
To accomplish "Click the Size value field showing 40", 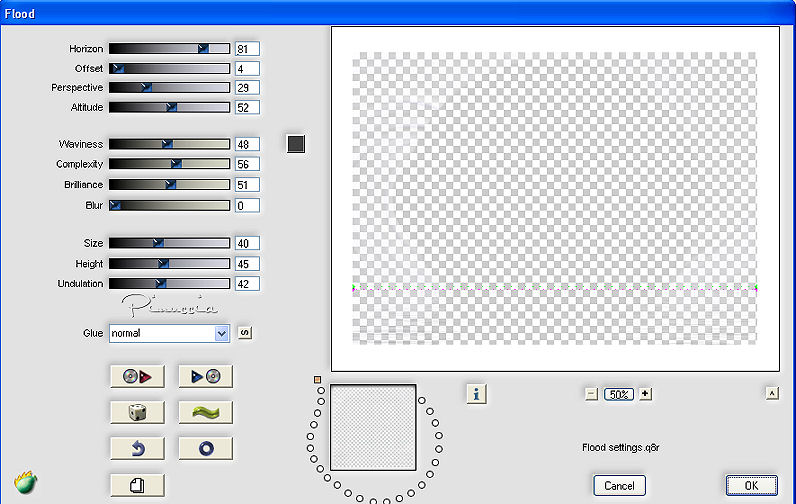I will coord(247,243).
